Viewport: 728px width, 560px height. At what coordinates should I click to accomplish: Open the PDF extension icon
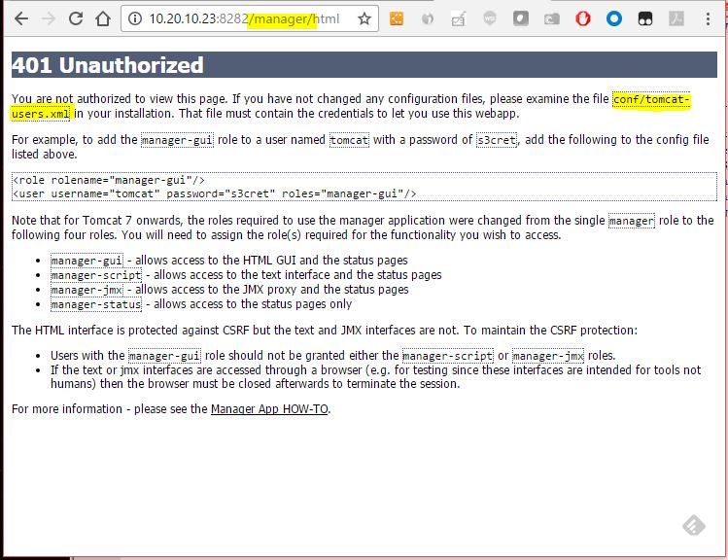tap(676, 18)
